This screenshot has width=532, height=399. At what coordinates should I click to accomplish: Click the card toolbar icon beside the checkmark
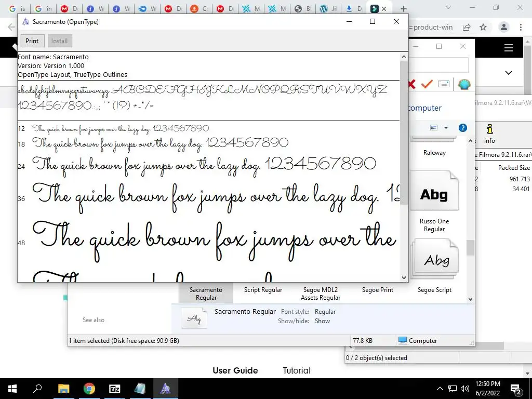point(444,84)
